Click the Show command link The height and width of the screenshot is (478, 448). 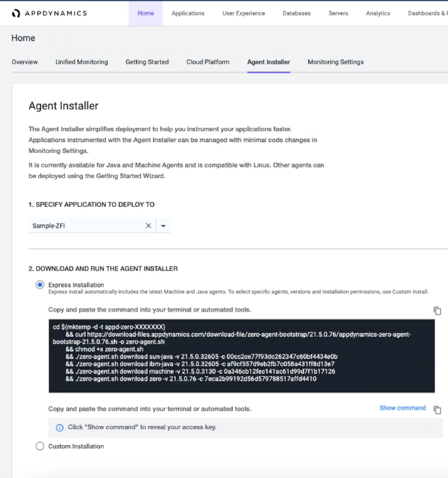402,408
